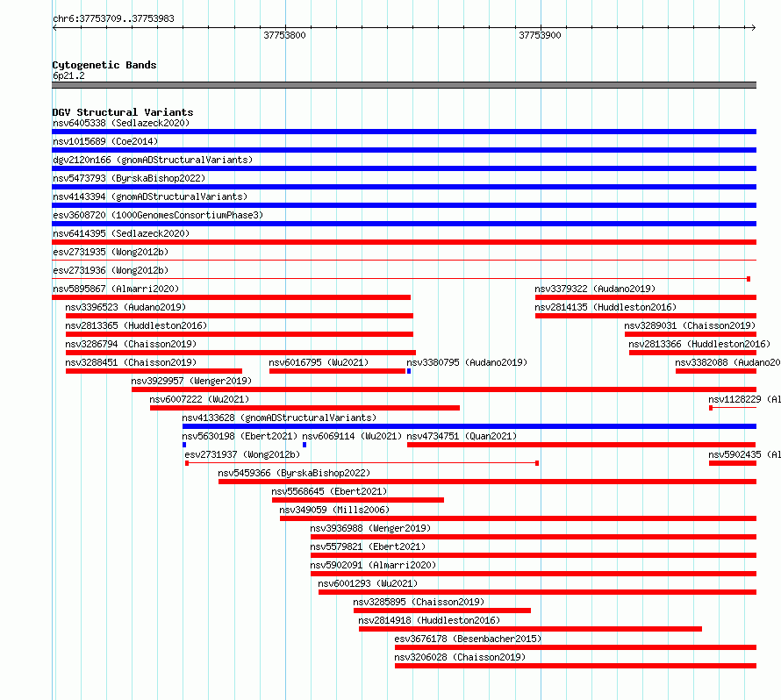Click esv2731935 (Wong2012b) variant label
The width and height of the screenshot is (781, 700).
pos(111,252)
